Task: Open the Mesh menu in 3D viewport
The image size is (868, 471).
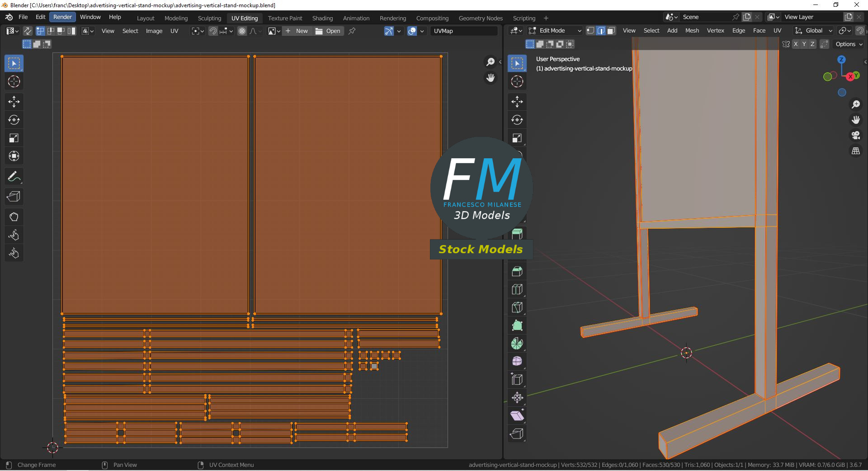Action: (x=692, y=30)
